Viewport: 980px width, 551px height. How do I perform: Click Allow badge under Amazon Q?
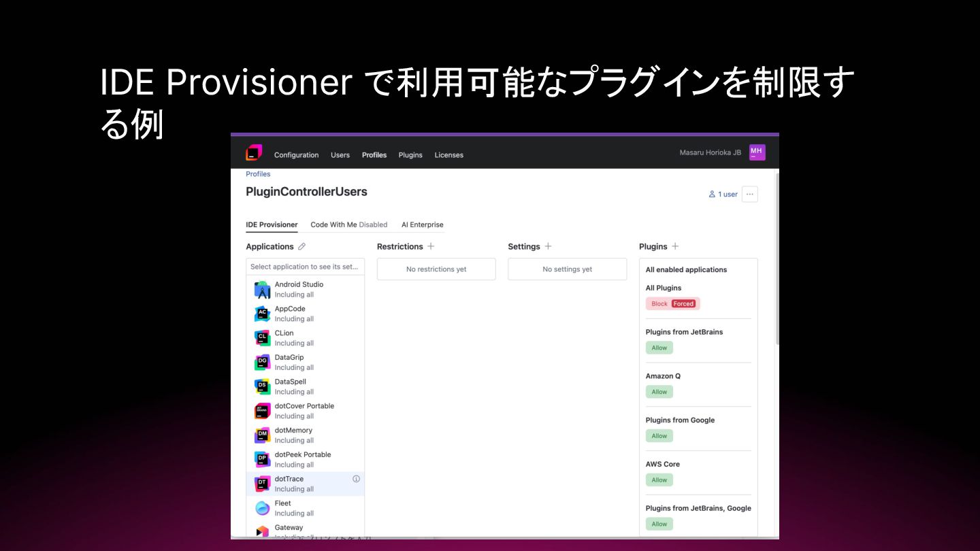click(x=659, y=392)
